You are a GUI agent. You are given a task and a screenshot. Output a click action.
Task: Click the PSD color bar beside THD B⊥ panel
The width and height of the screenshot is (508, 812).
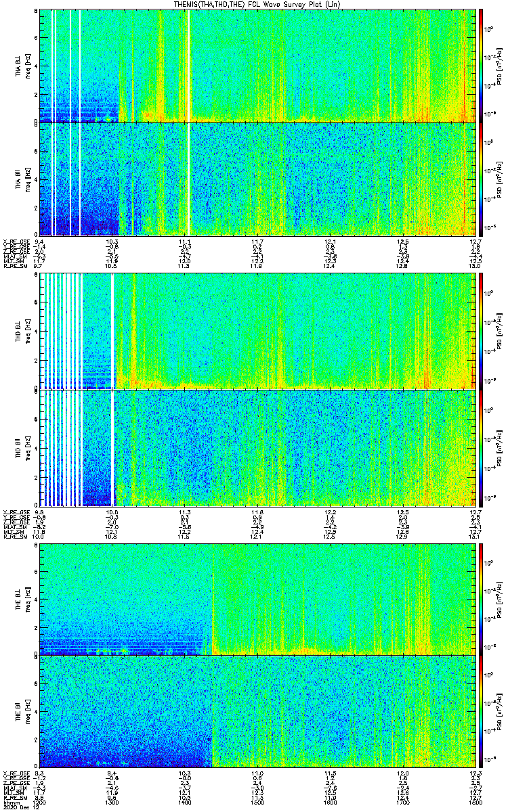pos(481,331)
